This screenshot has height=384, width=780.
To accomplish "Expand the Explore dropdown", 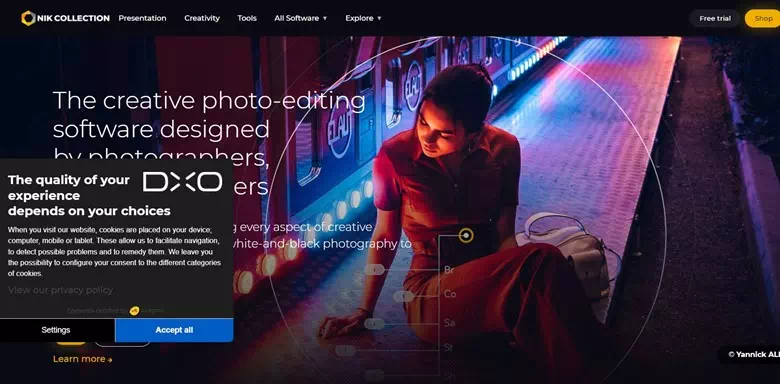I will click(363, 18).
